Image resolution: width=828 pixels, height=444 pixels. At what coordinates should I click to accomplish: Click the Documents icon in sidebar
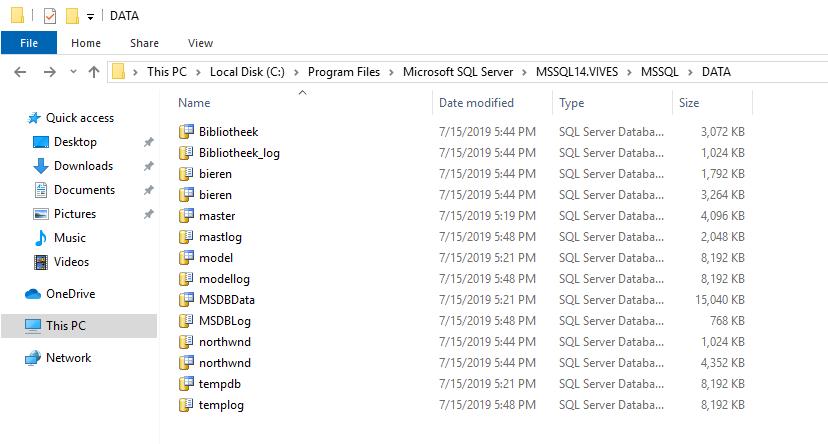pos(41,190)
